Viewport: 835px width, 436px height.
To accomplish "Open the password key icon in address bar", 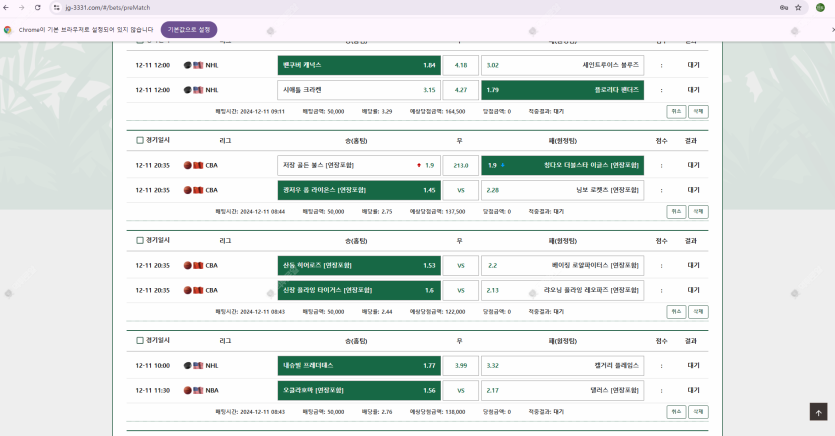I will pyautogui.click(x=782, y=7).
